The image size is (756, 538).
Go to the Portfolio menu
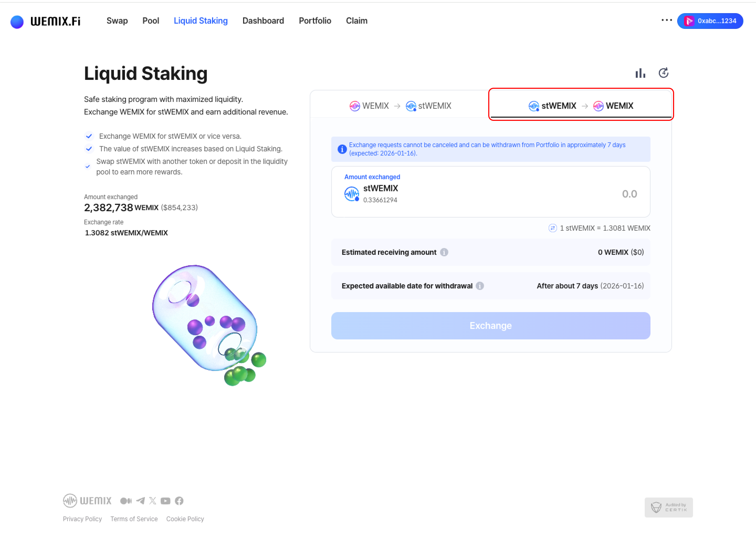(x=315, y=20)
